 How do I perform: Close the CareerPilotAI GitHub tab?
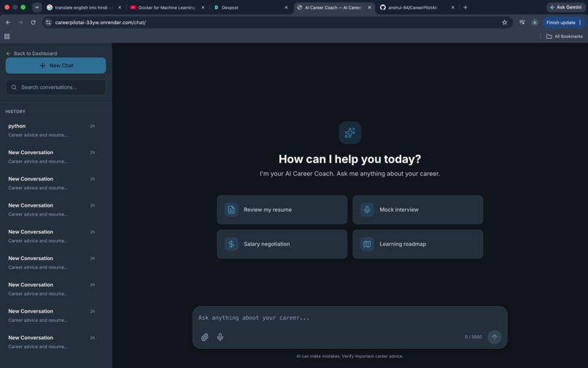point(452,7)
